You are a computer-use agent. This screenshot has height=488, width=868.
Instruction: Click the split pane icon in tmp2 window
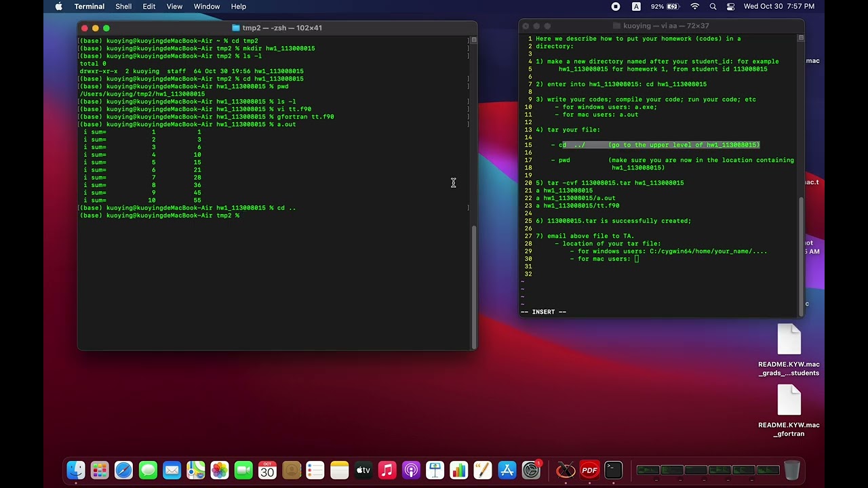click(x=473, y=40)
